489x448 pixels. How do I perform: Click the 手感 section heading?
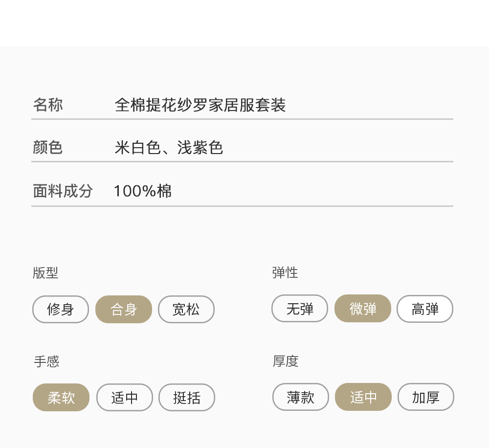[x=46, y=361]
